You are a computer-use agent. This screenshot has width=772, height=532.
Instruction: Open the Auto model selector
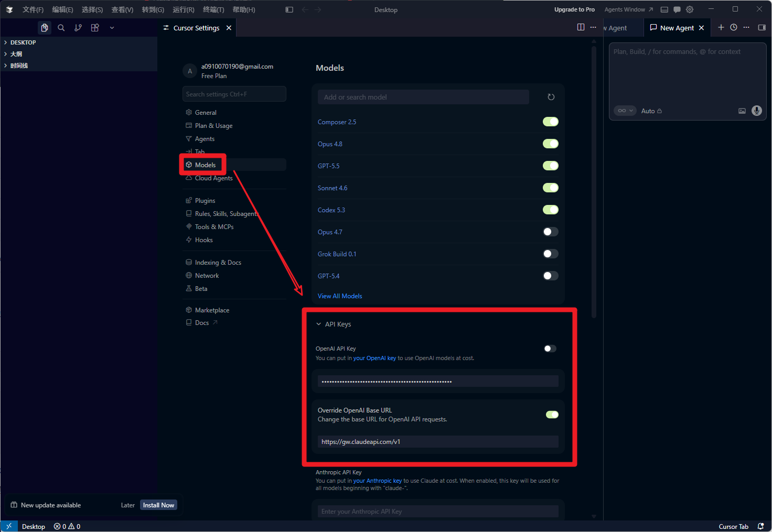click(x=651, y=111)
